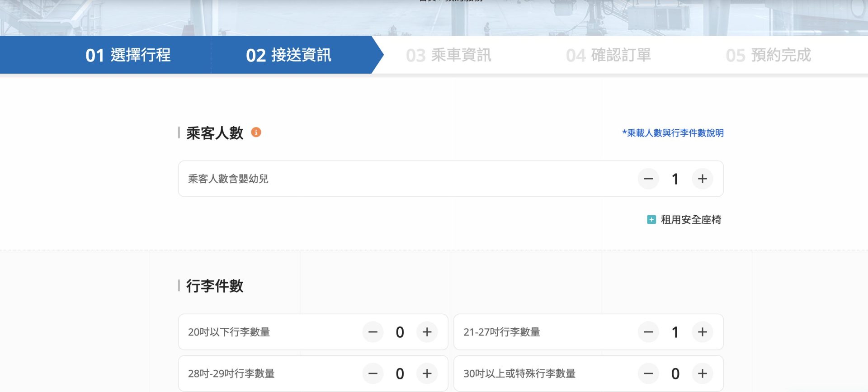Increase passenger count with plus button
868x392 pixels.
[x=702, y=179]
